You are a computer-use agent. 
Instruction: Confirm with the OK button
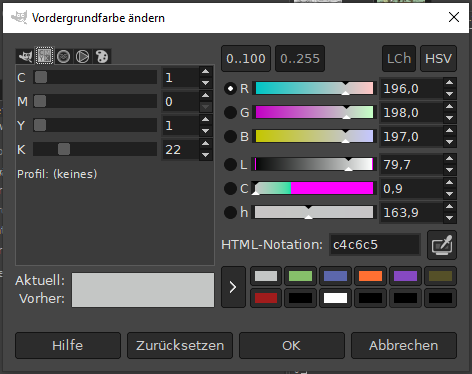292,345
